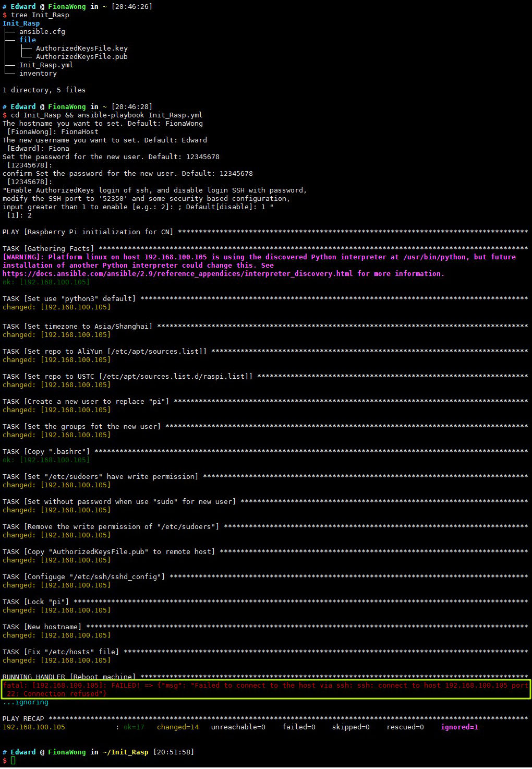The width and height of the screenshot is (532, 769).
Task: Click the 'TASK [Set timezone to Asia/Shanghai]' header
Action: tap(265, 327)
